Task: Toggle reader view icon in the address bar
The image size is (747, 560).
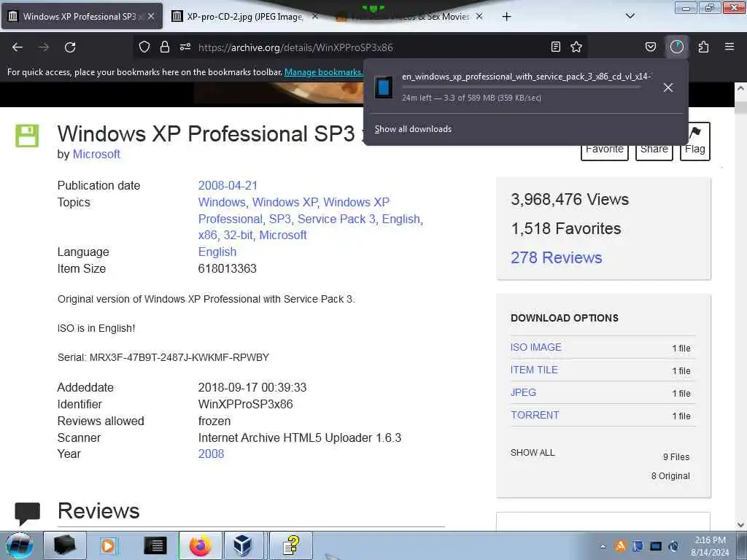Action: coord(555,47)
